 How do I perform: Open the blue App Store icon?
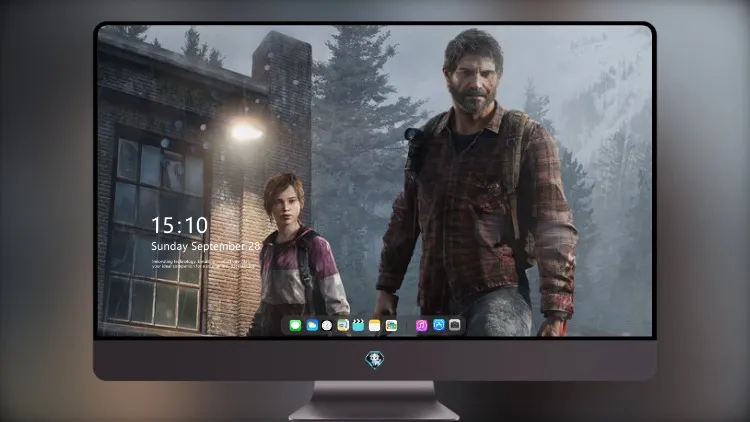[x=439, y=325]
